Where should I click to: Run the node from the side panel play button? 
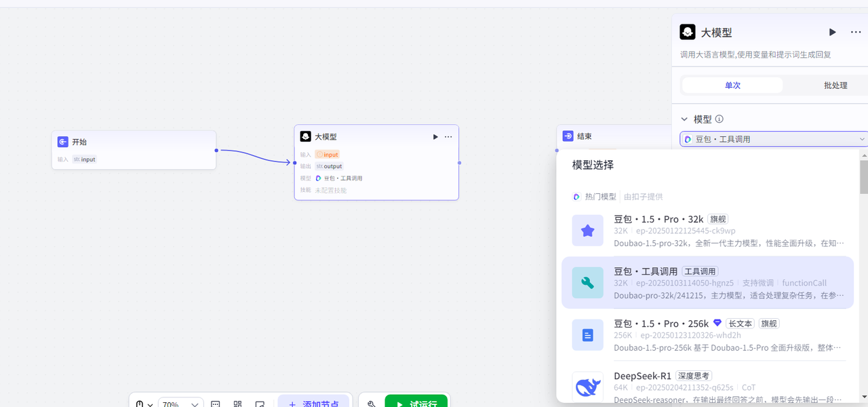tap(832, 32)
